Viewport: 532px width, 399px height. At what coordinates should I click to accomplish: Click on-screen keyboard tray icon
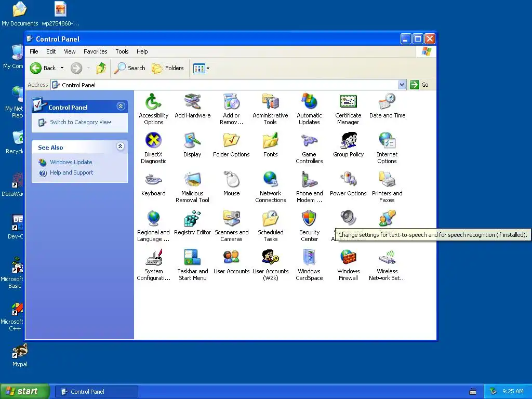pyautogui.click(x=473, y=392)
